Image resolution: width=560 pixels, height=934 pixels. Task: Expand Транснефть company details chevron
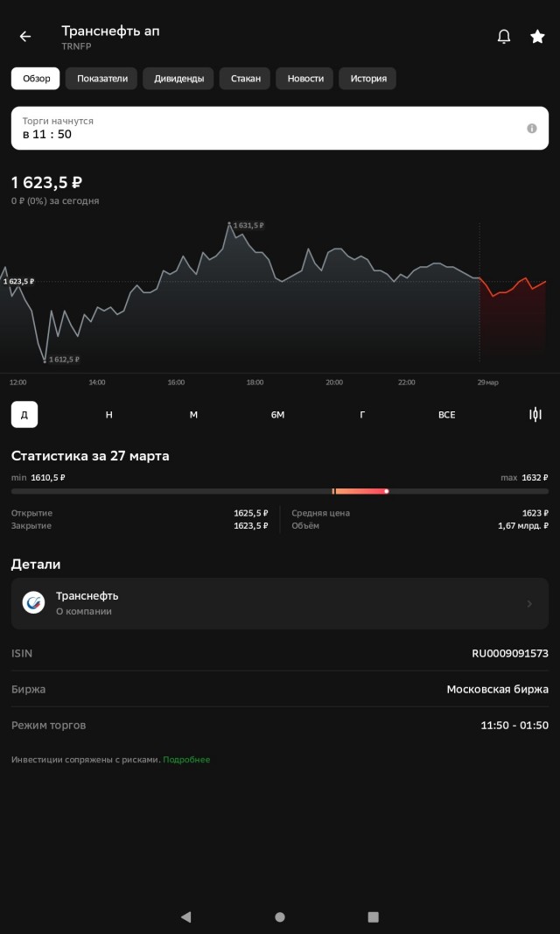click(529, 603)
